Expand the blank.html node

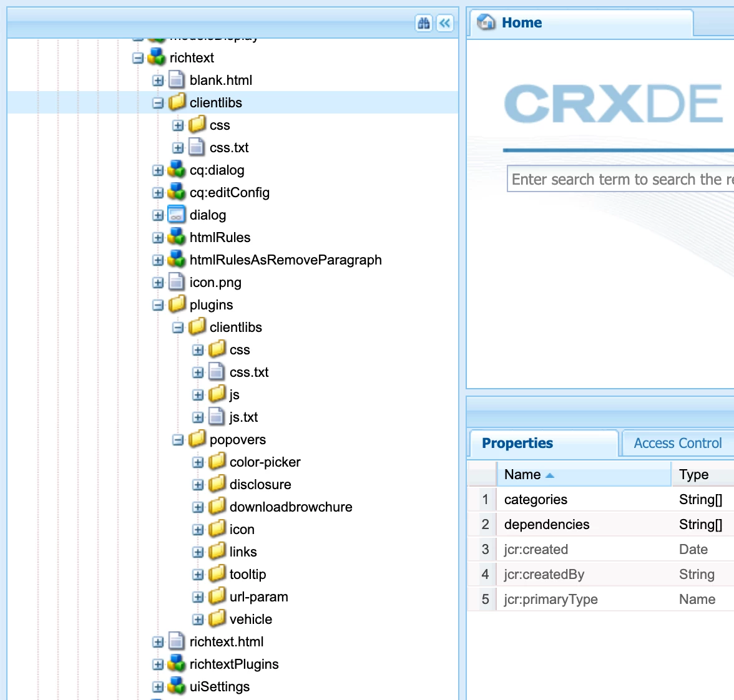click(158, 80)
